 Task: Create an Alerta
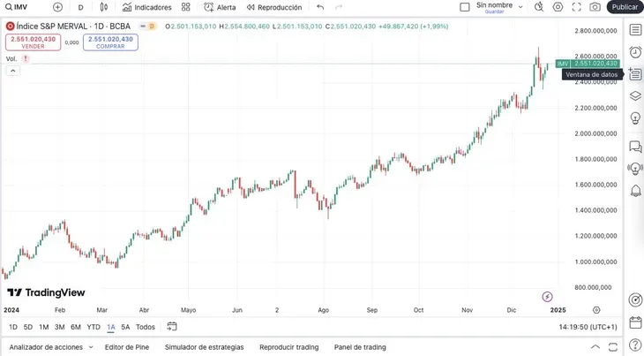pyautogui.click(x=220, y=7)
